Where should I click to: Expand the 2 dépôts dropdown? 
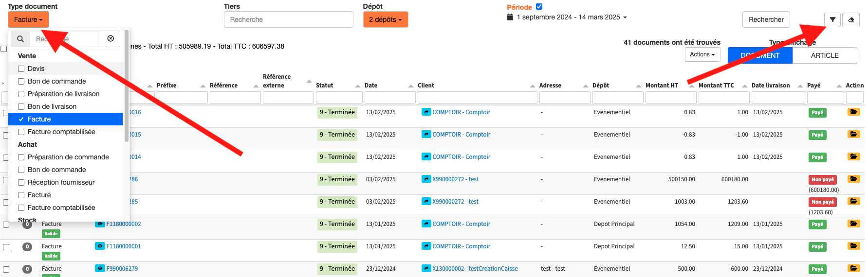tap(385, 20)
